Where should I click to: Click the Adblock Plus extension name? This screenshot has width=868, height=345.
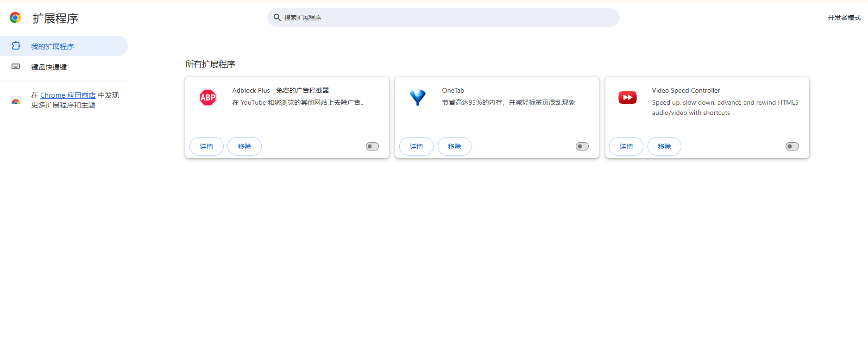(x=281, y=90)
